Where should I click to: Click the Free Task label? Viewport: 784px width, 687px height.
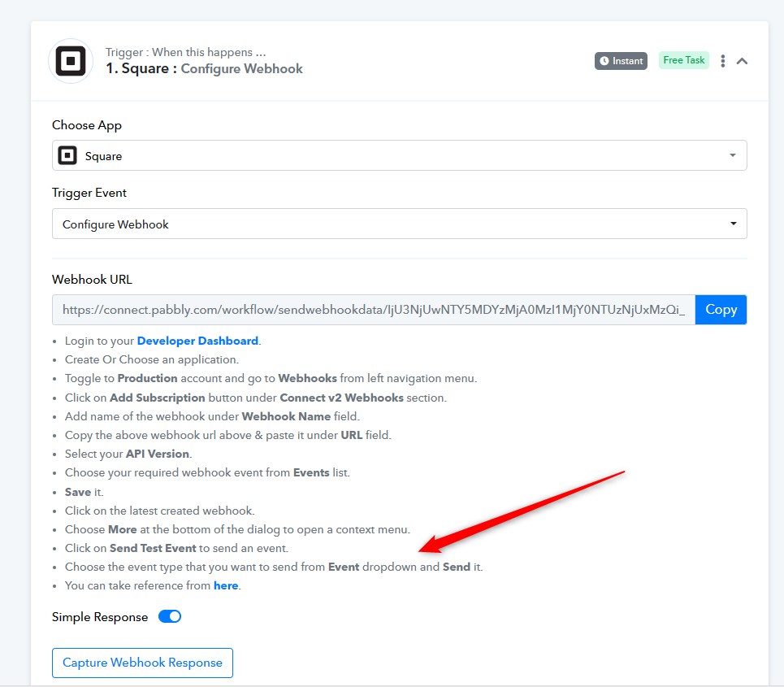[x=683, y=60]
